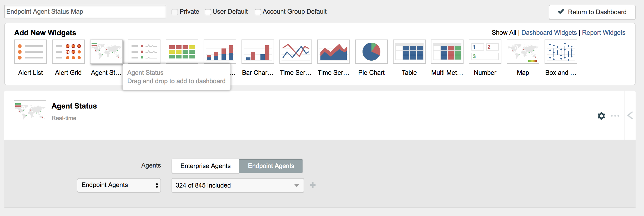Select the Alert List widget icon
The image size is (644, 216).
pyautogui.click(x=31, y=52)
